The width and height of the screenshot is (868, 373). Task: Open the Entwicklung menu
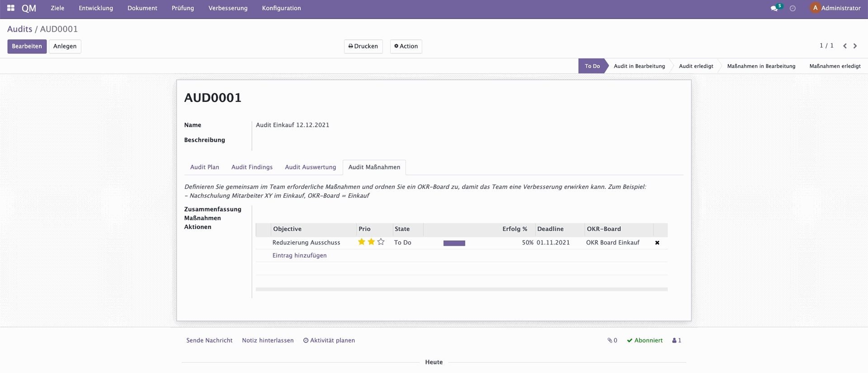96,8
